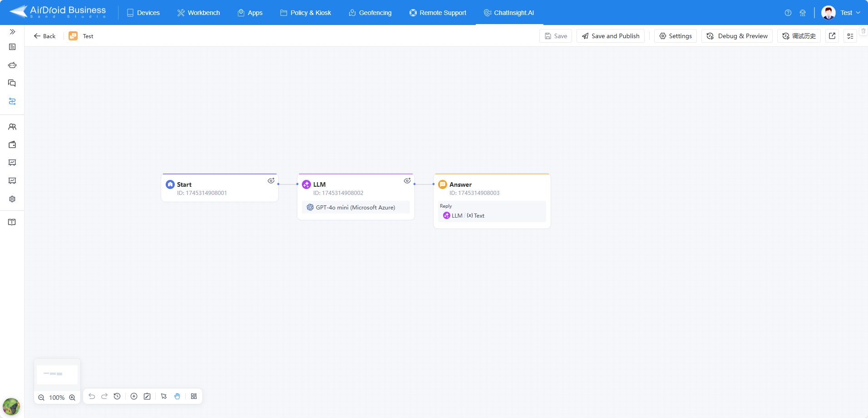Zoom out the canvas with the minus magnifier
This screenshot has height=418, width=868.
(41, 398)
